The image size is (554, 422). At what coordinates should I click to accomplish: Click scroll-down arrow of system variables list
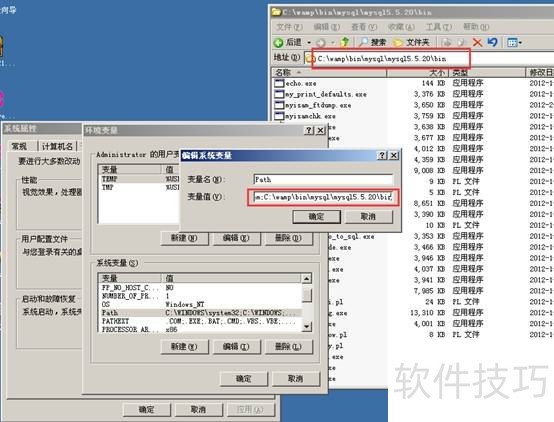(307, 327)
